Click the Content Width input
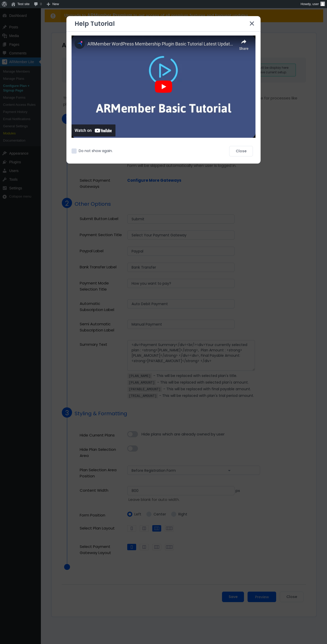 (181, 491)
